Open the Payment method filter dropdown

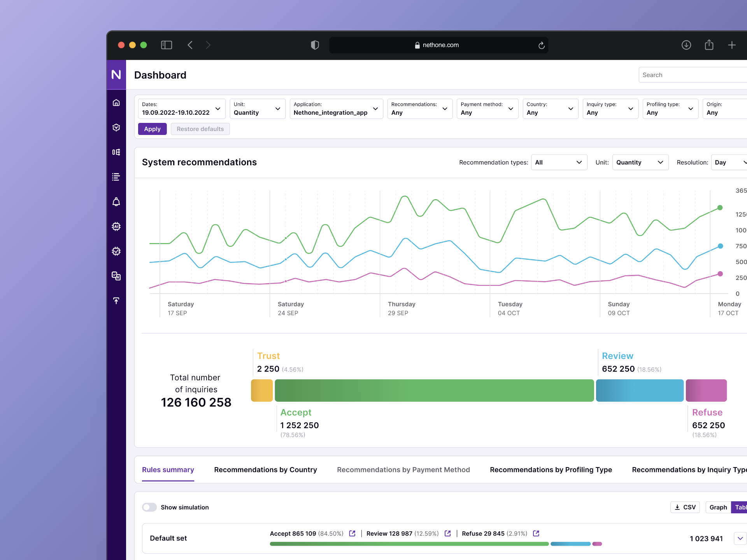[487, 109]
